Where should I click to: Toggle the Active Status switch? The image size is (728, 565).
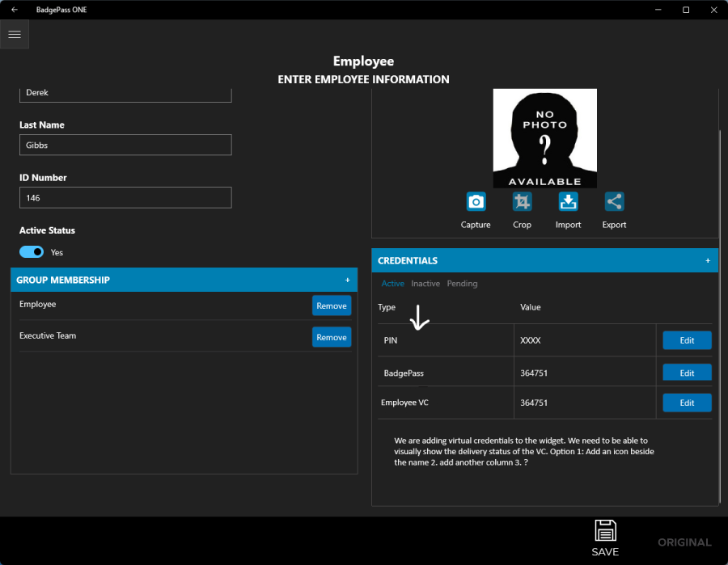[x=32, y=252]
